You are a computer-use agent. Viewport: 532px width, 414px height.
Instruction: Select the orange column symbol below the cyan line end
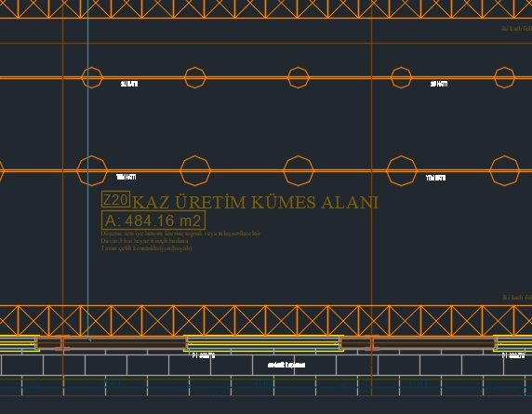coord(62,343)
